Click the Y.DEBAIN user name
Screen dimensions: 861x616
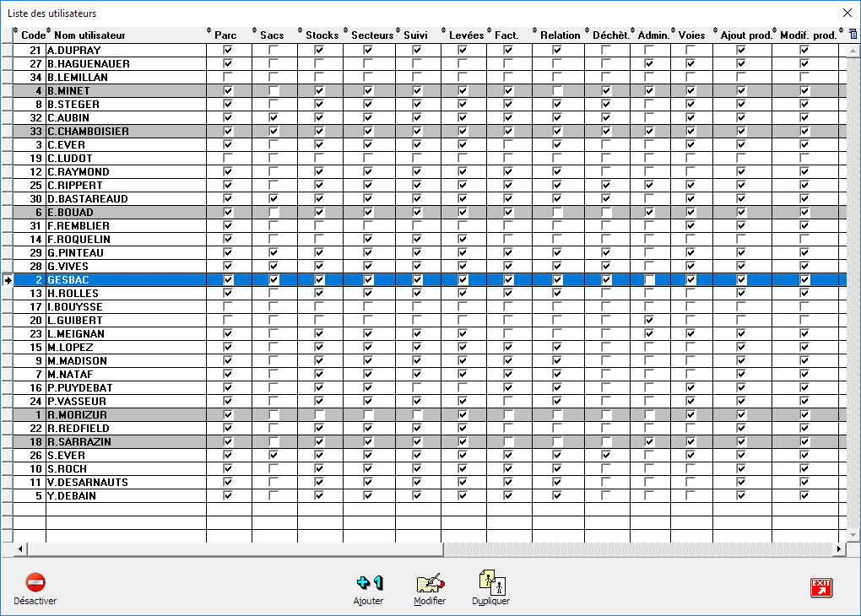coord(72,496)
